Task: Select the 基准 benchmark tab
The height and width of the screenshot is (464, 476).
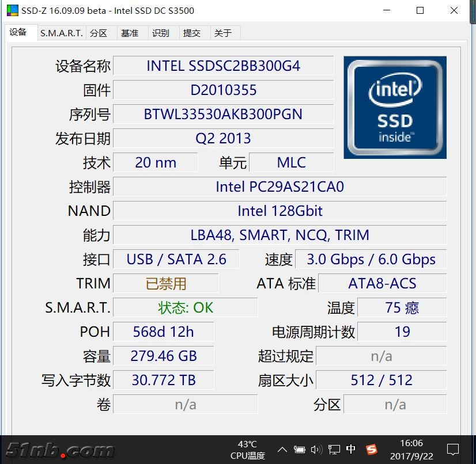Action: coord(130,33)
